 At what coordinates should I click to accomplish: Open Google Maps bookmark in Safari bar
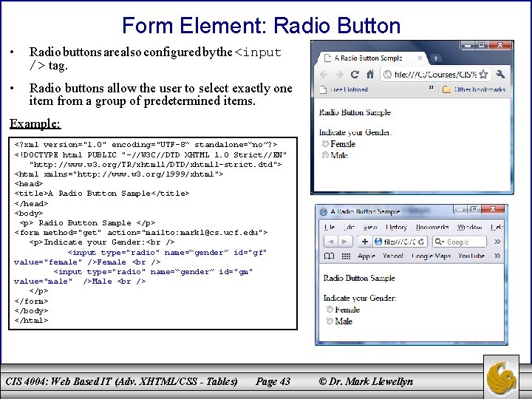(431, 256)
